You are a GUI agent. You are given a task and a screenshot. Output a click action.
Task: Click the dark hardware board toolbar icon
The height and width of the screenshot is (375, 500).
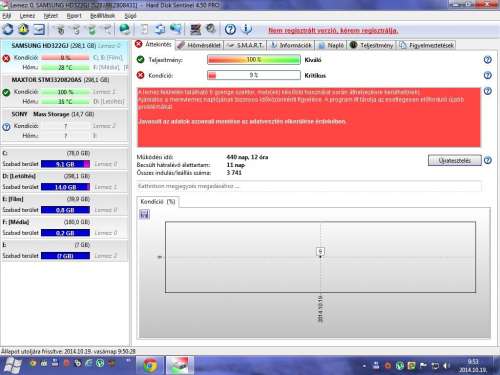pyautogui.click(x=195, y=30)
